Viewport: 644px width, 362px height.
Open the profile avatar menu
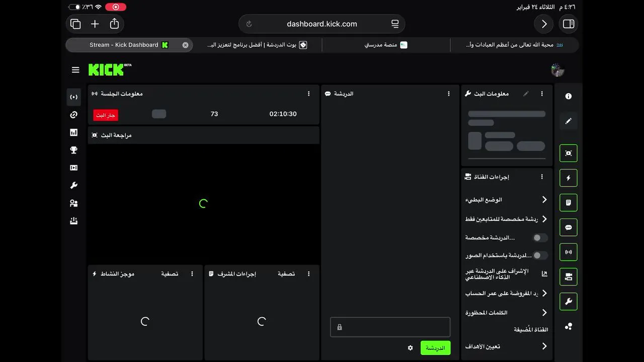tap(557, 70)
